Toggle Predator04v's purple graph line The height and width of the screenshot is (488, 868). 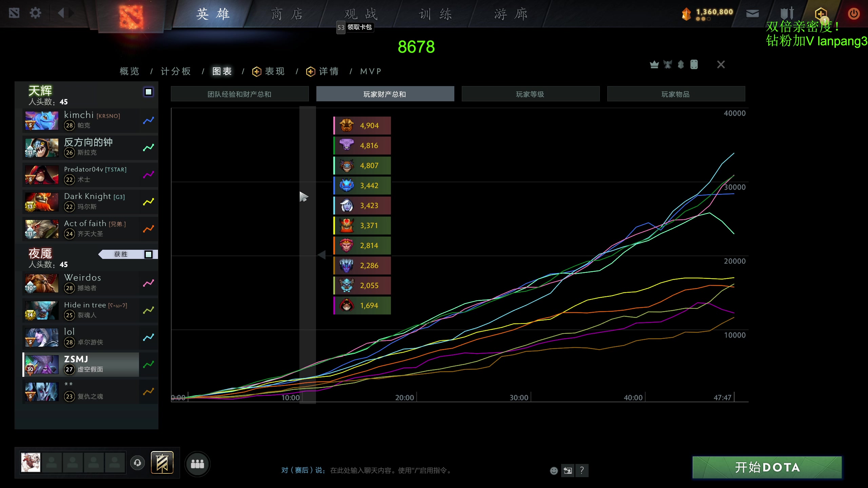(x=149, y=175)
